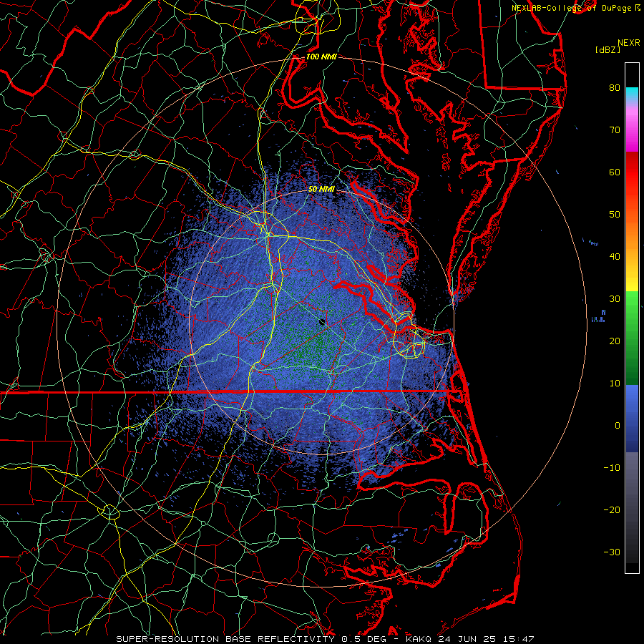Click the magenta segment of the color bar
The width and height of the screenshot is (644, 644).
[x=632, y=135]
